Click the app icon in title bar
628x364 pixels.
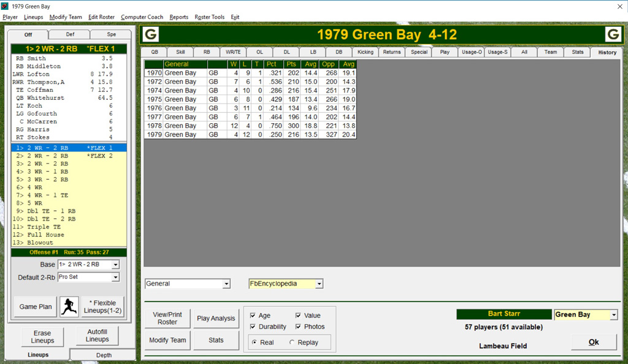pos(6,6)
